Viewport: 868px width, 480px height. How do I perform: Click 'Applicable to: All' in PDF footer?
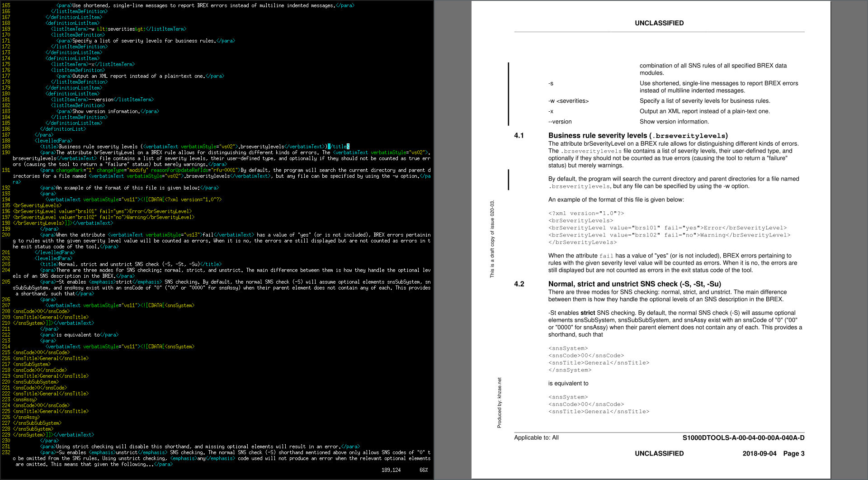pyautogui.click(x=536, y=437)
